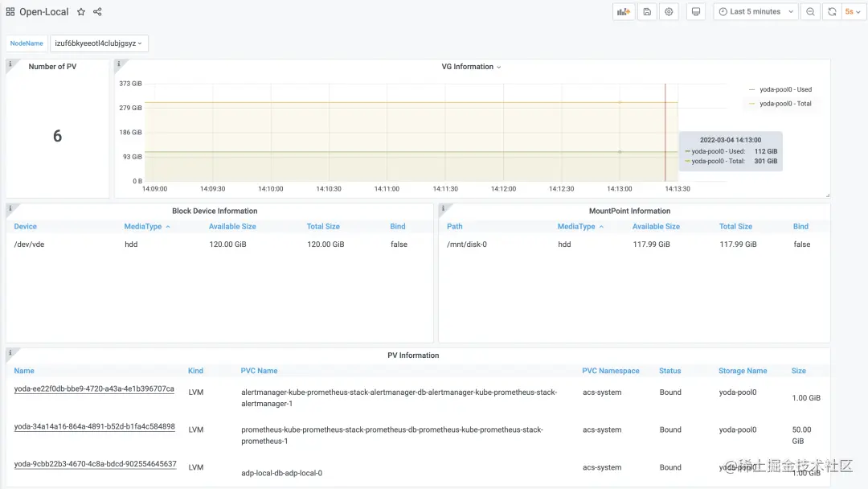Click the 117.99 GiB Total Size cell
This screenshot has height=489, width=868.
click(738, 244)
